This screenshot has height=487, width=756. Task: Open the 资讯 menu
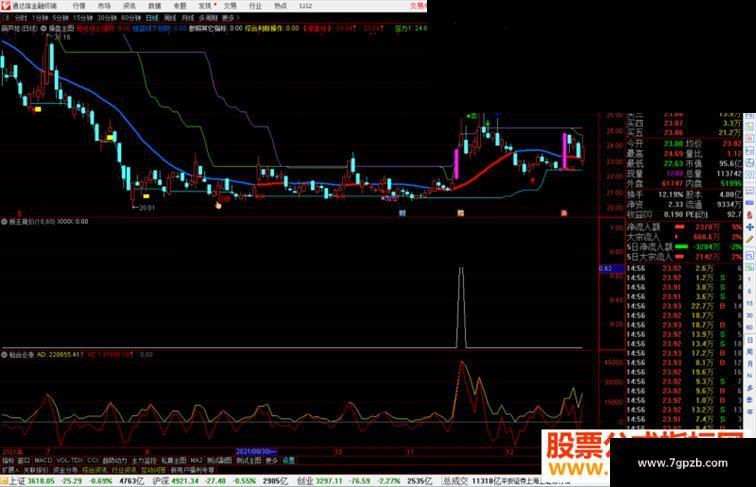click(129, 6)
